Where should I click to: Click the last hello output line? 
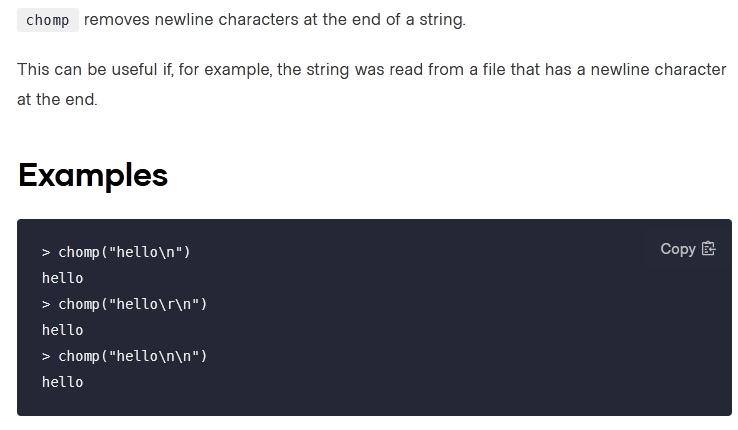(62, 382)
